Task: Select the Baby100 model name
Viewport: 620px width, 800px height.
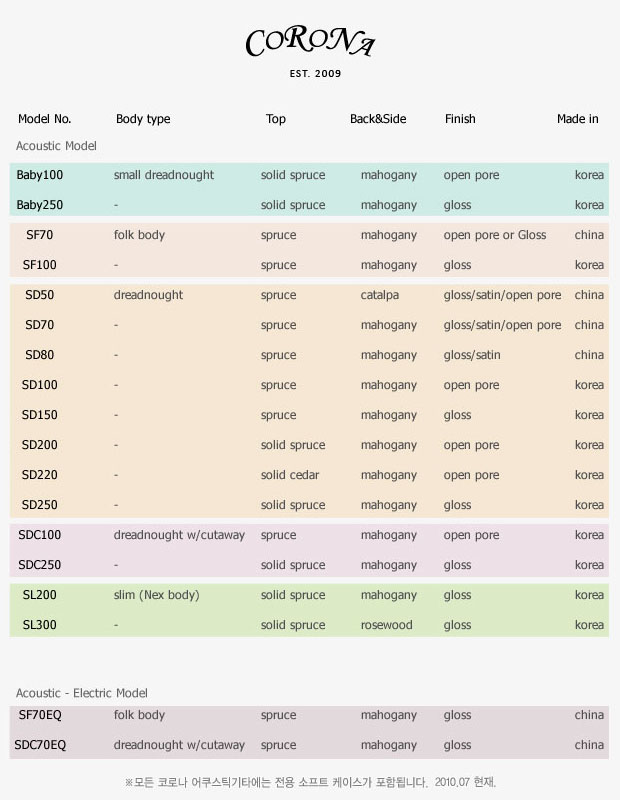Action: click(40, 175)
